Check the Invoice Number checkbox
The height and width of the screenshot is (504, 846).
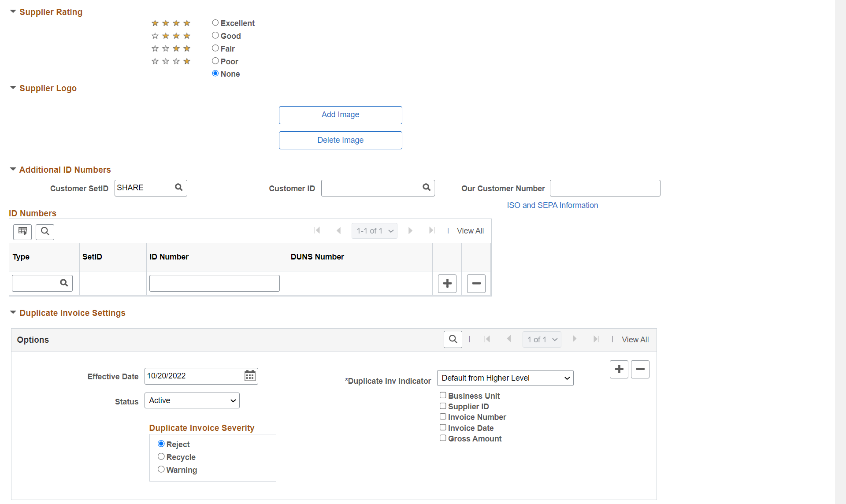tap(443, 416)
